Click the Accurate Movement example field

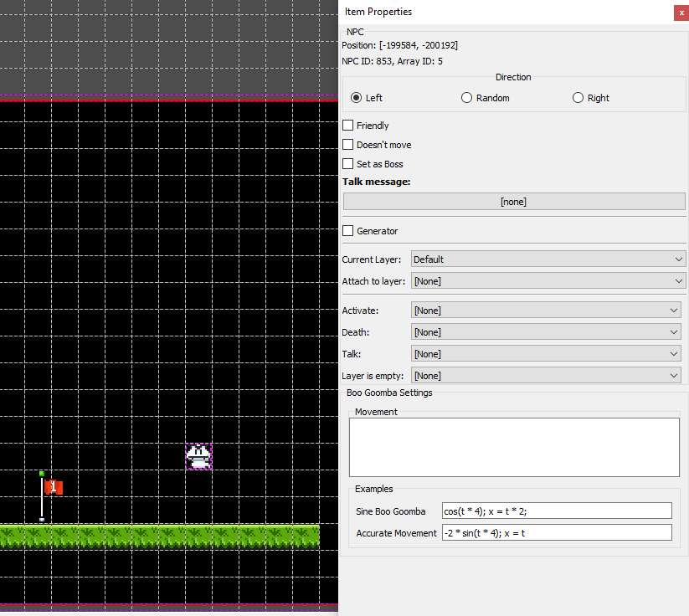[557, 533]
